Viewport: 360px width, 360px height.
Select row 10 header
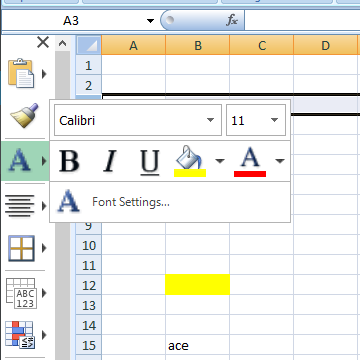pyautogui.click(x=89, y=245)
